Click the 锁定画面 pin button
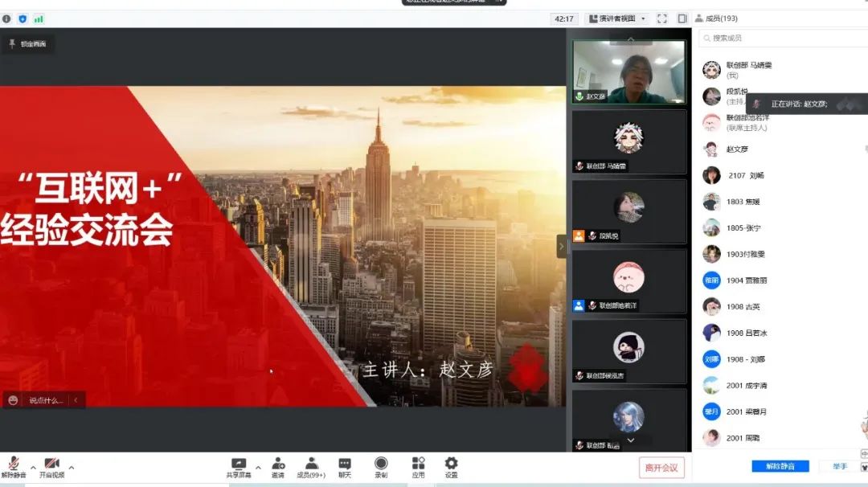Screen dimensions: 868x487 [x=27, y=43]
